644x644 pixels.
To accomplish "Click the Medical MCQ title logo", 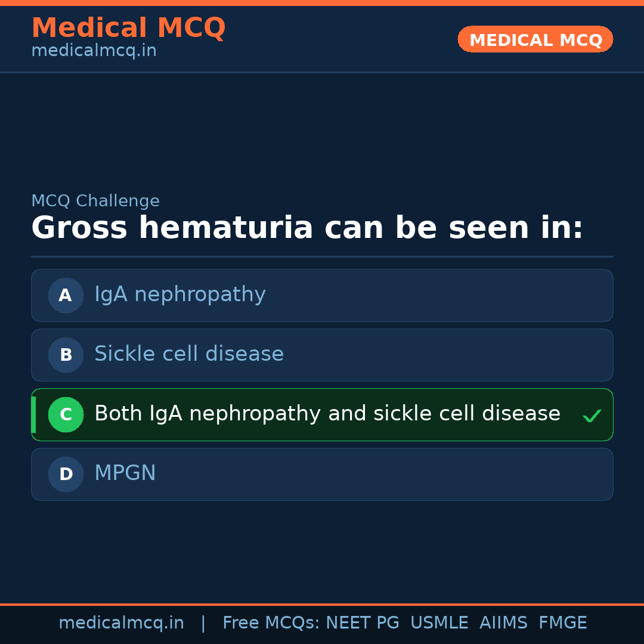I will coord(128,27).
